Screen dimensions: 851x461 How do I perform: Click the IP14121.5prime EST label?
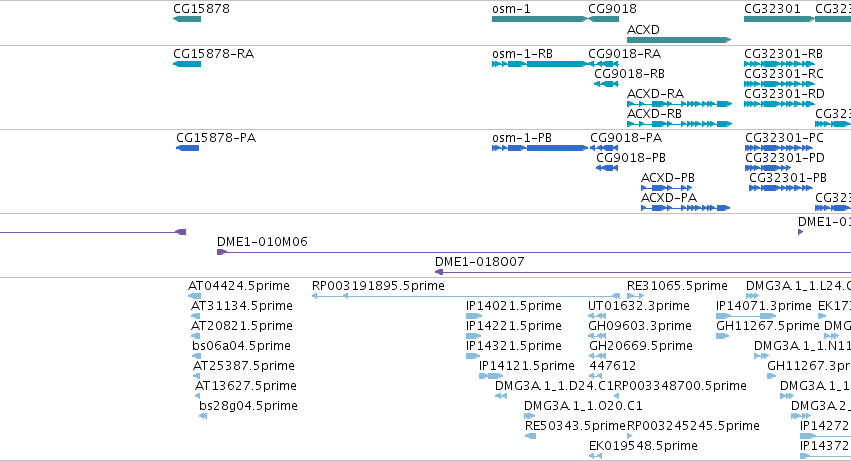526,366
